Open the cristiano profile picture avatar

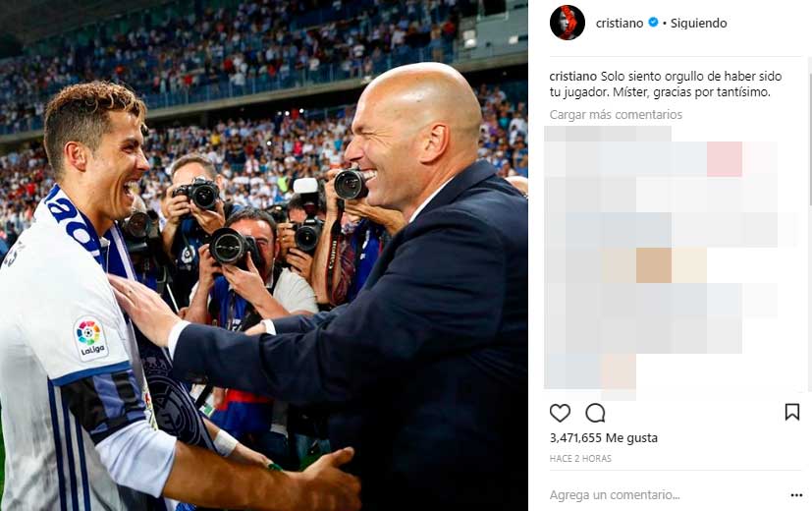(568, 23)
